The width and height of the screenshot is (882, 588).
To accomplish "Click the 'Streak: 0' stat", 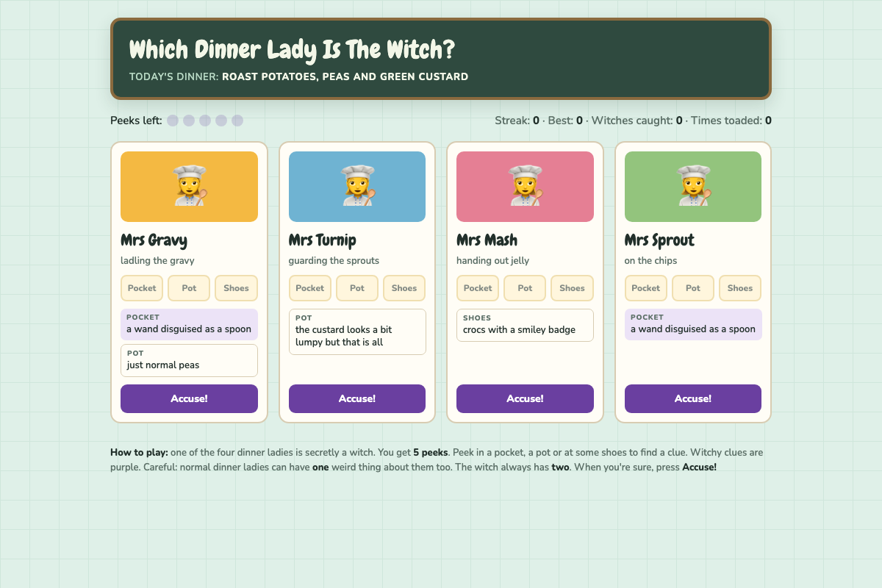I will click(517, 121).
